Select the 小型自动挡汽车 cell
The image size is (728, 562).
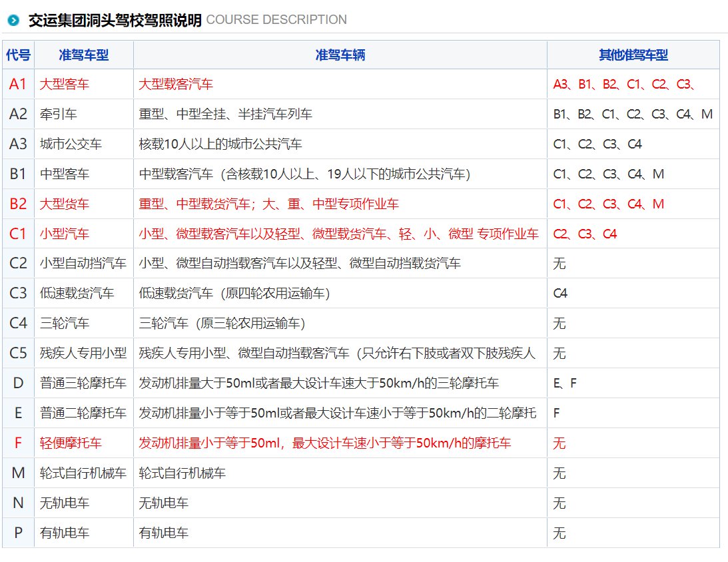point(83,264)
